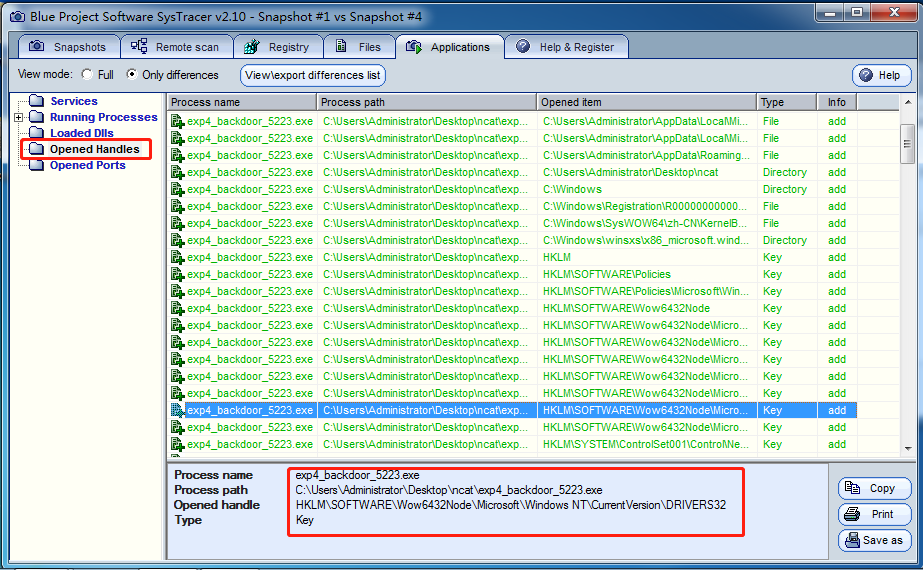Viewport: 923px width, 570px height.
Task: Click View\export differences list button
Action: click(313, 75)
